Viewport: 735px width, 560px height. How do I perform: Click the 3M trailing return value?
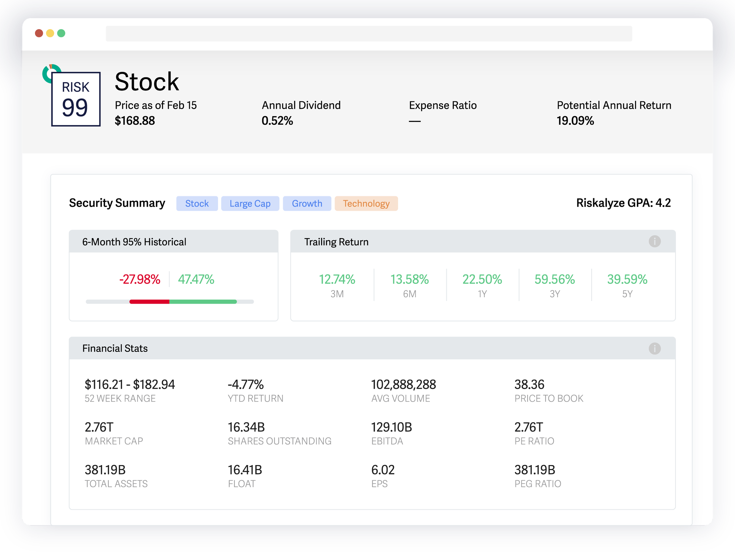[x=337, y=279]
